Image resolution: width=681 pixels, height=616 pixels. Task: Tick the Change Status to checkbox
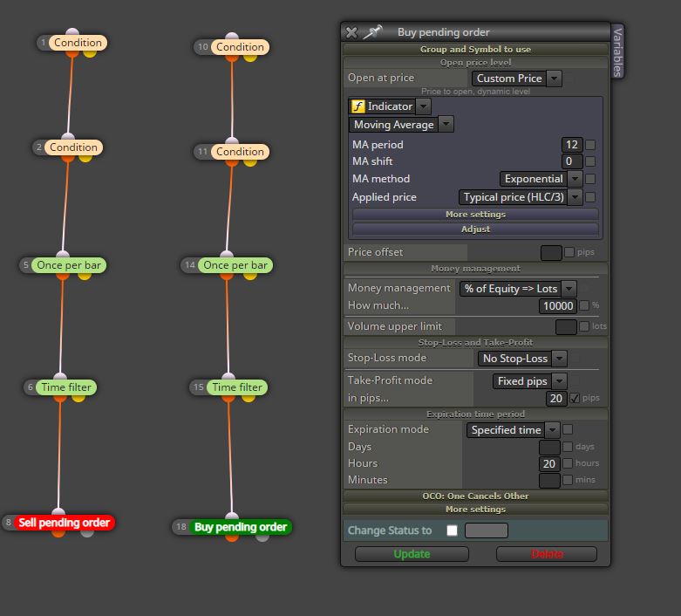(452, 530)
